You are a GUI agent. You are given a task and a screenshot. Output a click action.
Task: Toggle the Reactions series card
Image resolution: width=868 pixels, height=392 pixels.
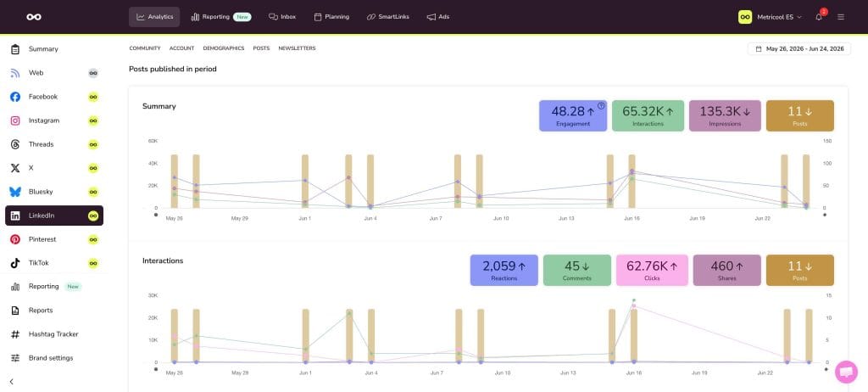[x=504, y=270]
